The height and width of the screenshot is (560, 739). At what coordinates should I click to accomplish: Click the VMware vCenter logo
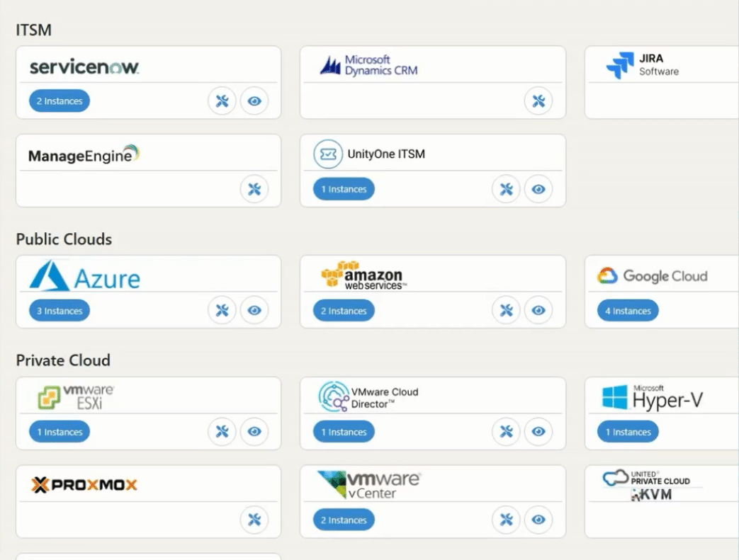[369, 485]
